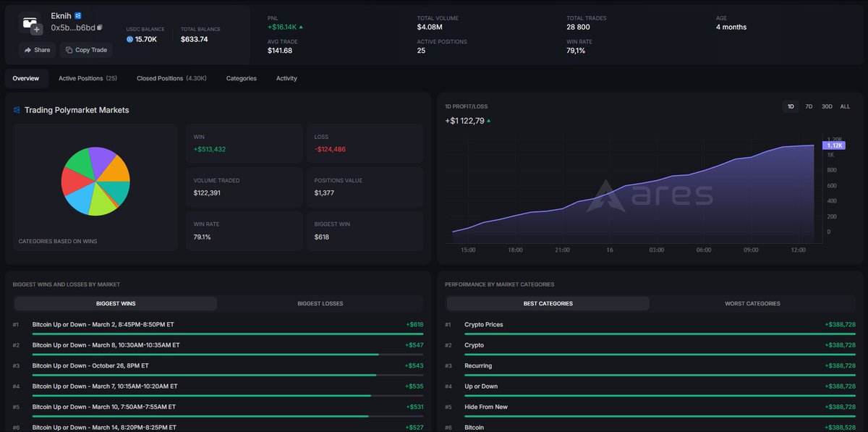Select the #2 Crypto category row
The height and width of the screenshot is (432, 868).
[x=650, y=347]
